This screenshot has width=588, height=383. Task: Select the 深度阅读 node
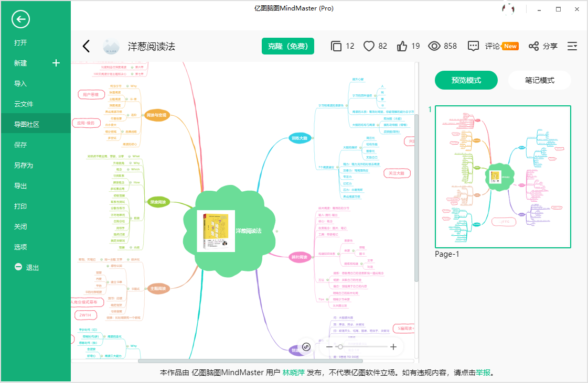pyautogui.click(x=158, y=202)
